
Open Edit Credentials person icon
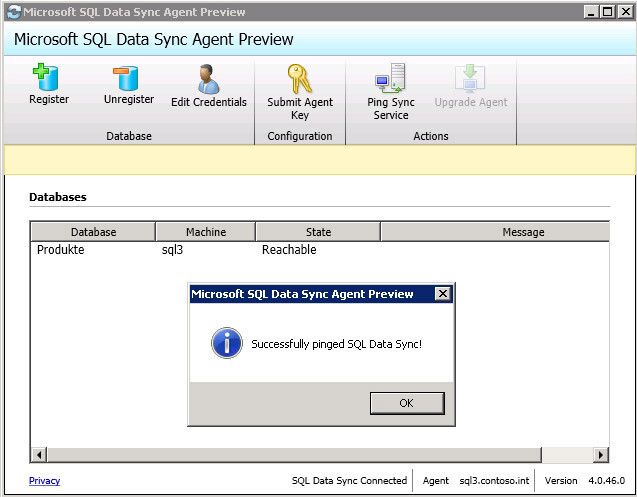pyautogui.click(x=209, y=79)
